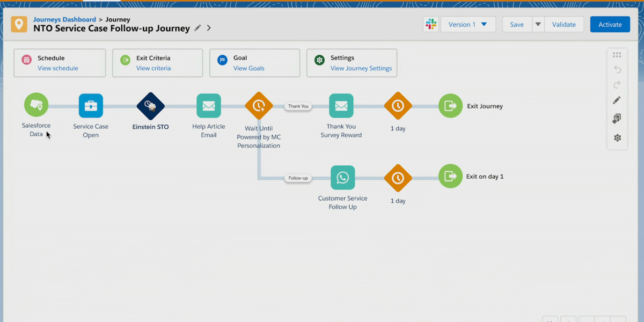Viewport: 644px width, 322px height.
Task: Click the View schedule link
Action: [58, 68]
